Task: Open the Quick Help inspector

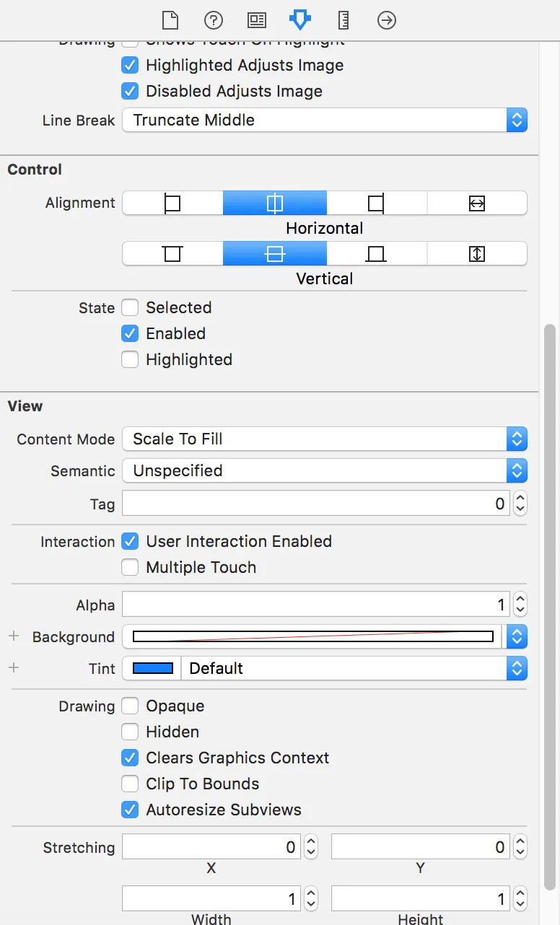Action: (x=213, y=19)
